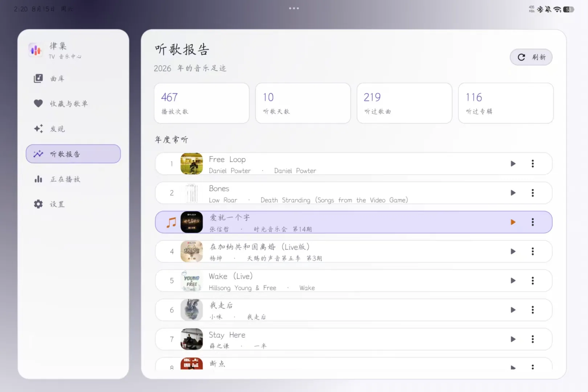The width and height of the screenshot is (588, 392).
Task: Select the Free Loop album thumbnail
Action: 192,164
